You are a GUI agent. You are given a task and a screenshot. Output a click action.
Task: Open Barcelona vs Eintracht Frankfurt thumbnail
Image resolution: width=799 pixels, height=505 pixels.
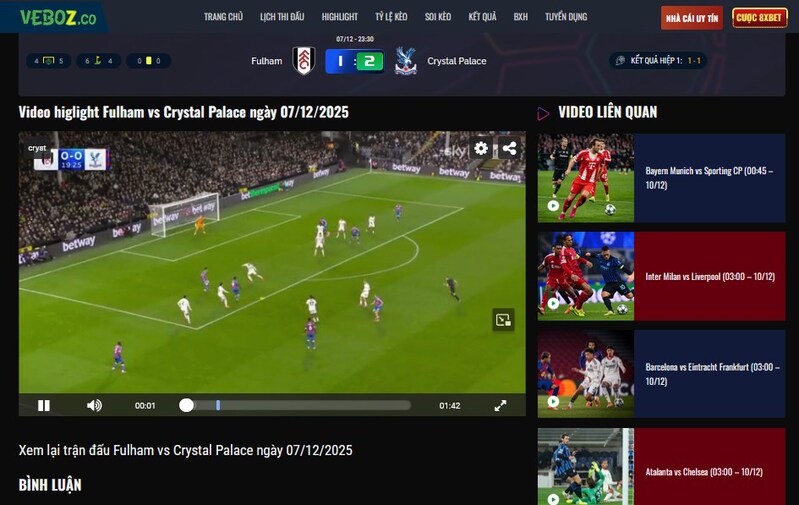click(x=585, y=374)
